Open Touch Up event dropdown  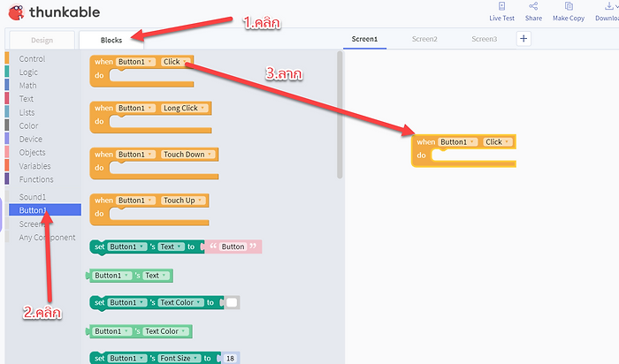(x=183, y=201)
